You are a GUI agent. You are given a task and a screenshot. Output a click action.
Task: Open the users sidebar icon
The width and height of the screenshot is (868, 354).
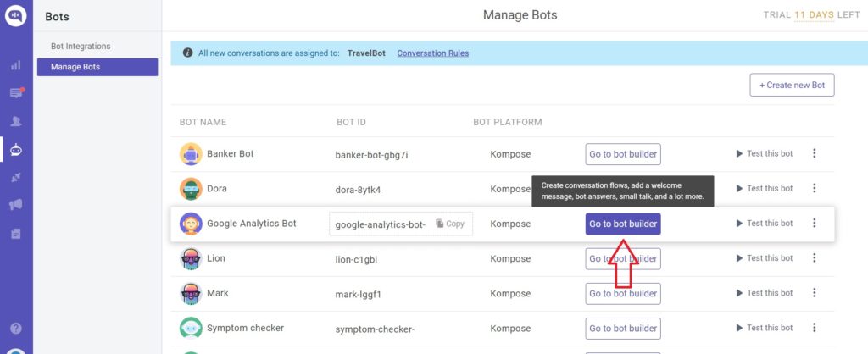tap(16, 121)
